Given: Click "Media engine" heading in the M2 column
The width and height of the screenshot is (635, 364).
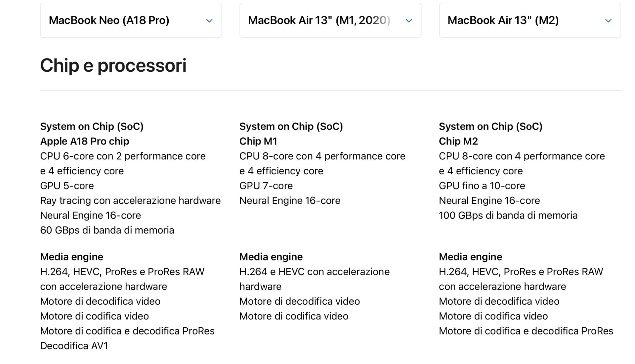Looking at the screenshot, I should click(470, 257).
